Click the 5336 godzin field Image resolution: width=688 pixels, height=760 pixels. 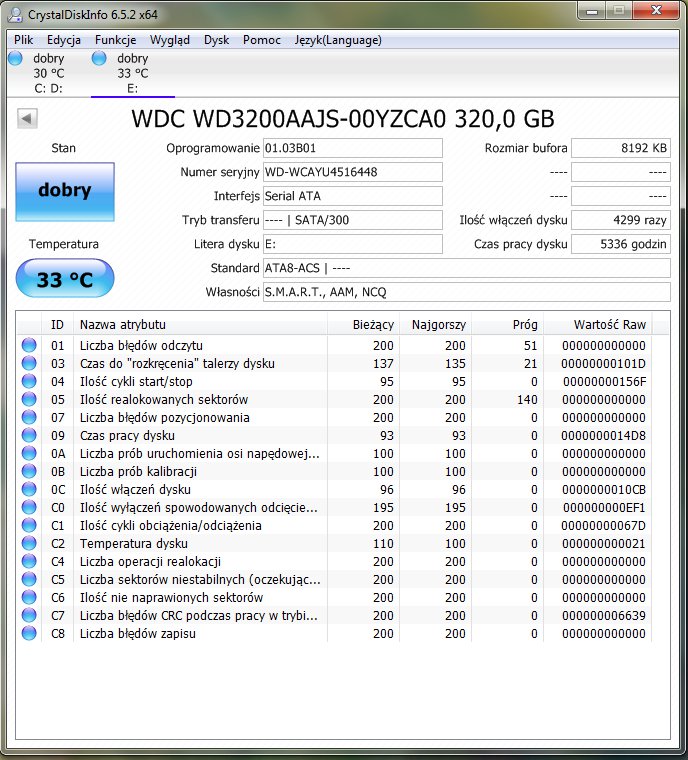621,244
